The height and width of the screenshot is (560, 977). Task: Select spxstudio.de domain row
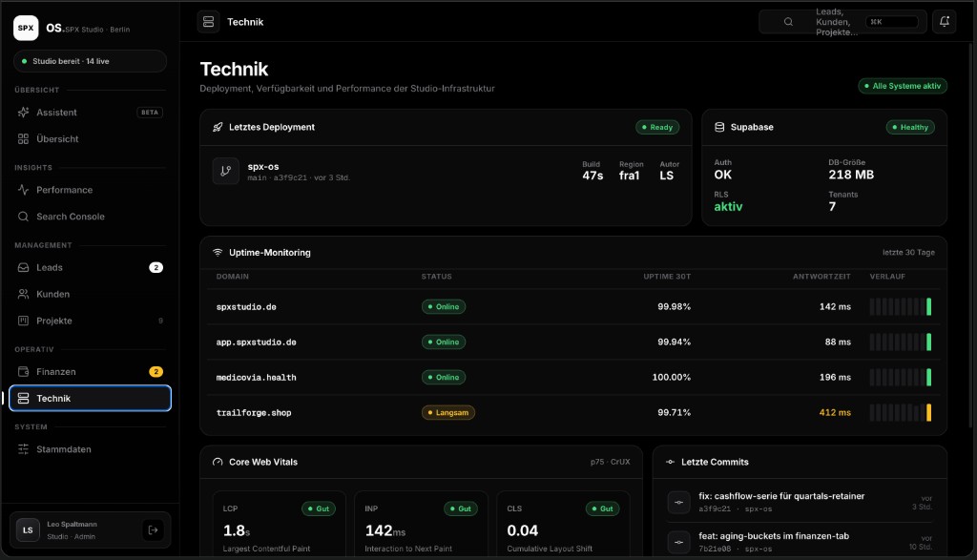[x=573, y=306]
